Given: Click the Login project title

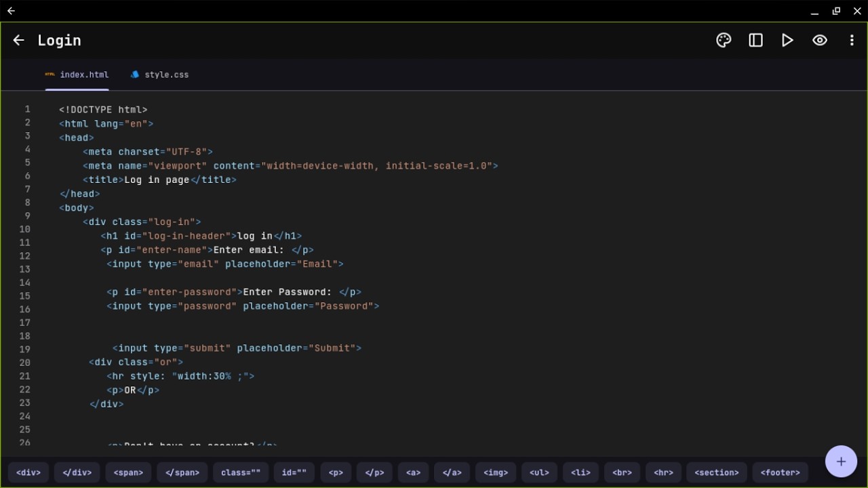Looking at the screenshot, I should pyautogui.click(x=59, y=41).
